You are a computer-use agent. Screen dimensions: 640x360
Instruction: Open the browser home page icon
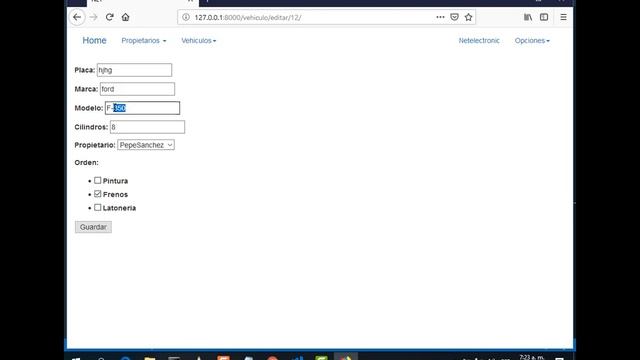tap(125, 17)
